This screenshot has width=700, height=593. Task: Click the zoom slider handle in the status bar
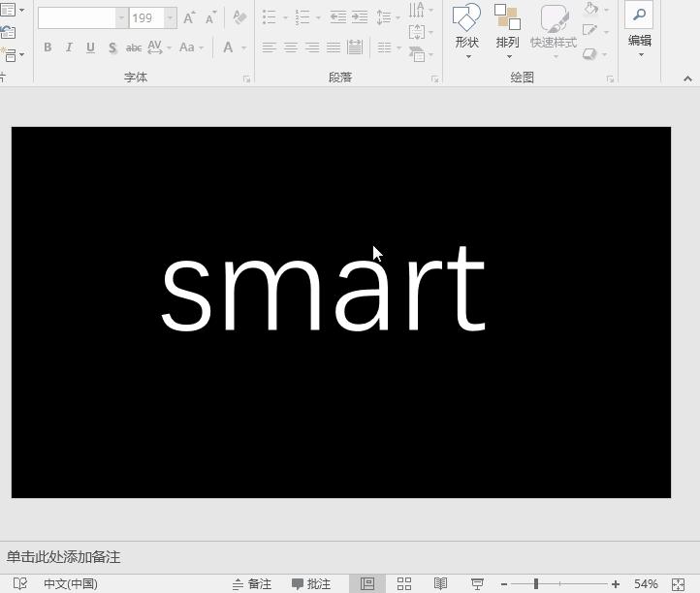pos(535,583)
